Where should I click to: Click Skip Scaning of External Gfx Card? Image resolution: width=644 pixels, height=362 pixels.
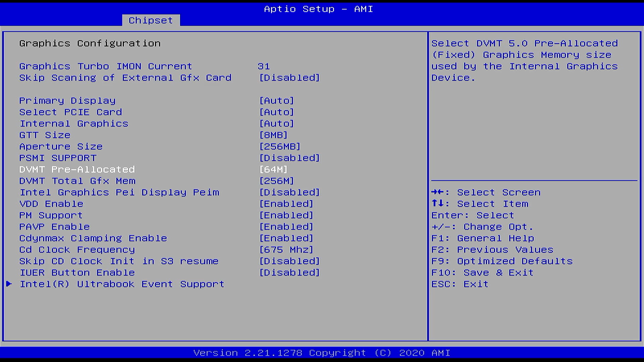coord(125,78)
